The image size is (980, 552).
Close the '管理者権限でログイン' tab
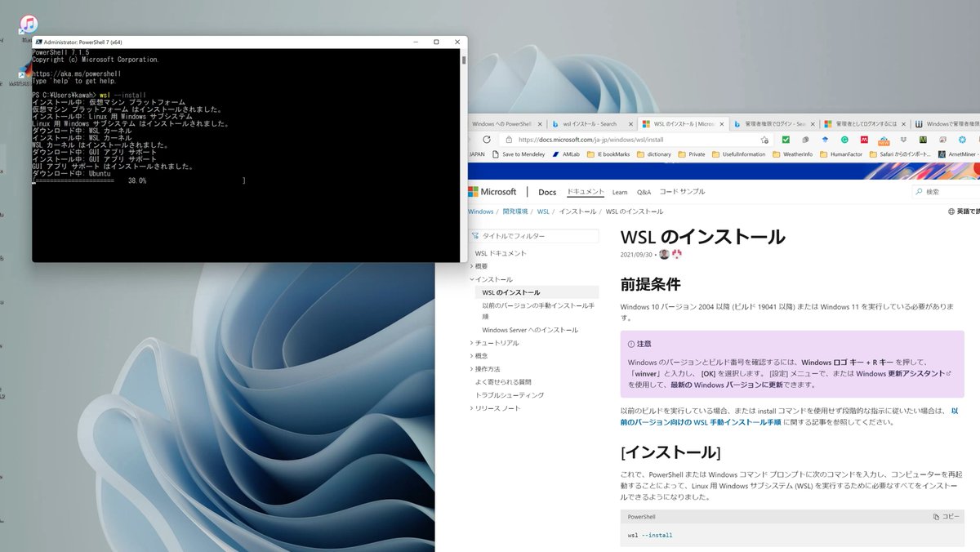coord(813,124)
